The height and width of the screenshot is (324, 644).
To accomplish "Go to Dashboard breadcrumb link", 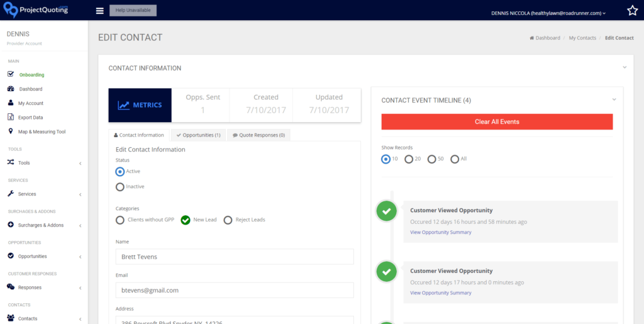I will (548, 38).
